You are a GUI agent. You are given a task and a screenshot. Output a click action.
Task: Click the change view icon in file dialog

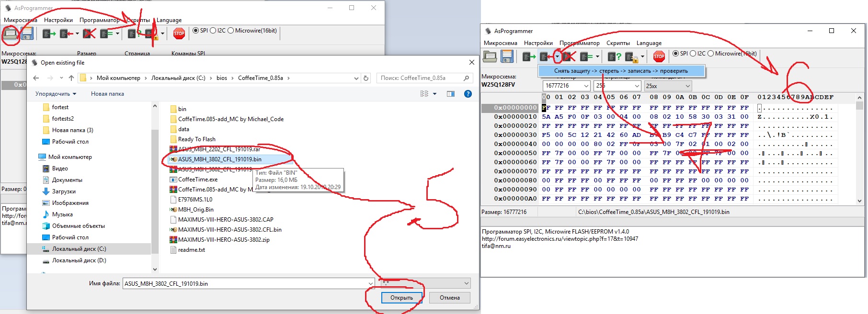424,94
